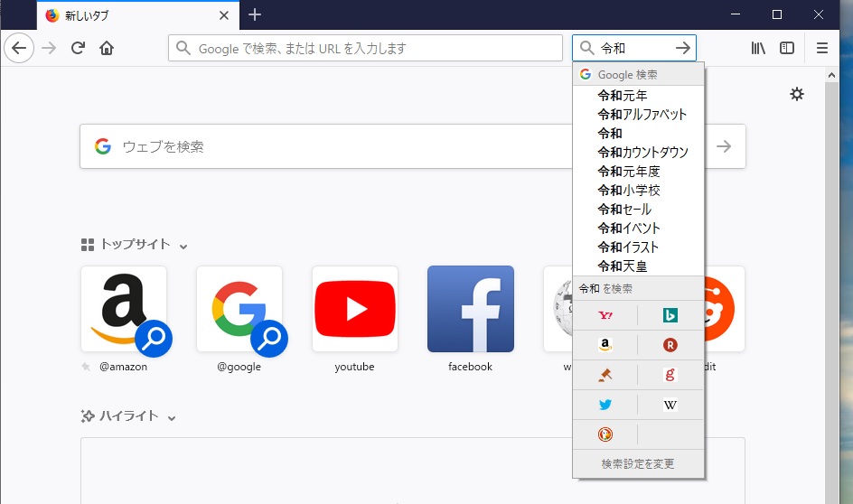Viewport: 853px width, 504px height.
Task: Click the search bar magnifier icon
Action: point(586,48)
